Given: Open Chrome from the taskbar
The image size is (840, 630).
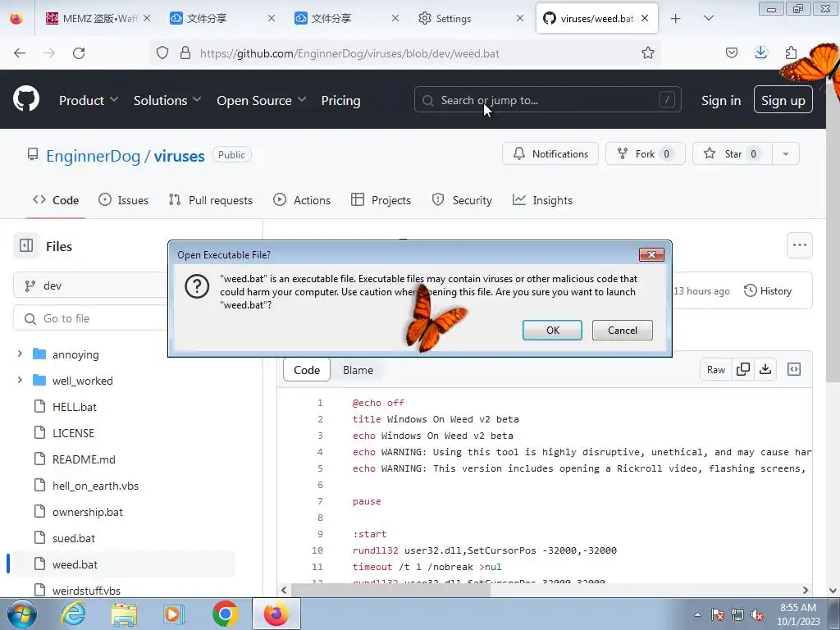Looking at the screenshot, I should pos(225,614).
